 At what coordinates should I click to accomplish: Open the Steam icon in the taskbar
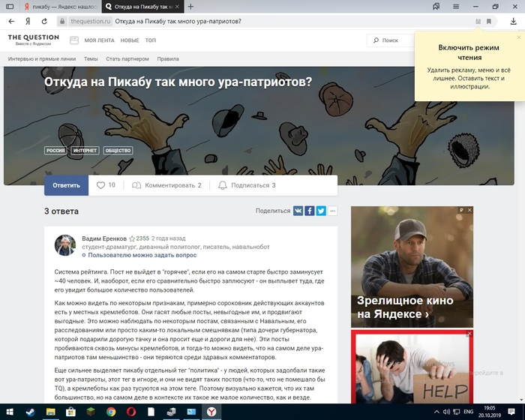tap(31, 412)
